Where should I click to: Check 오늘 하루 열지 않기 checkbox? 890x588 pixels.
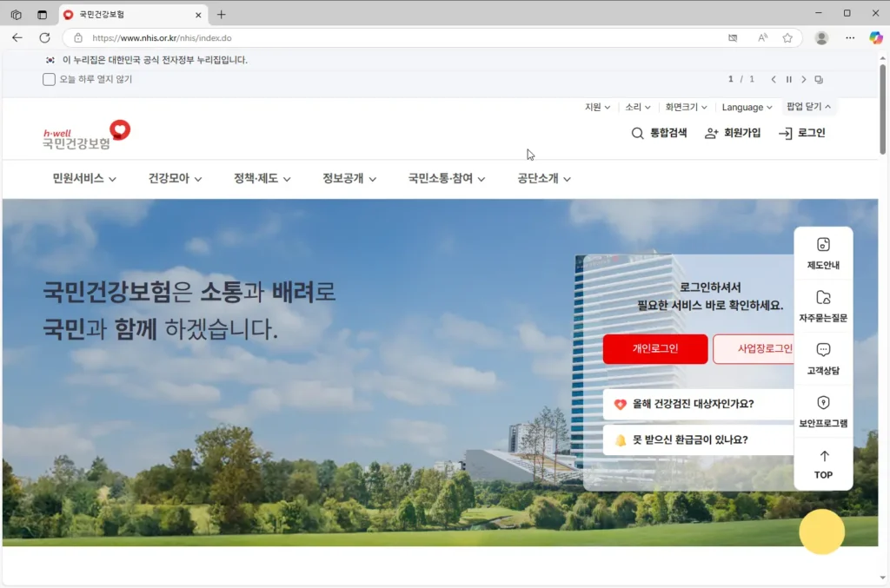pos(49,79)
